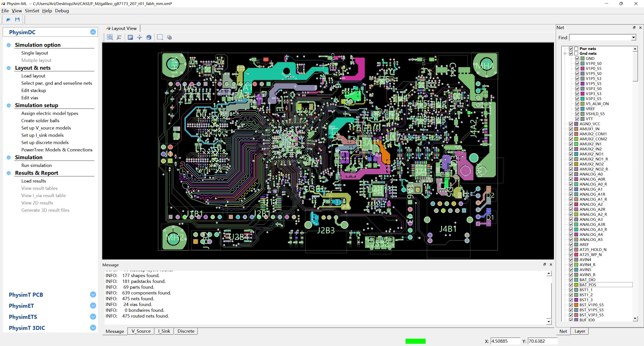Collapse the Simulation section
This screenshot has width=644, height=346.
pyautogui.click(x=9, y=158)
